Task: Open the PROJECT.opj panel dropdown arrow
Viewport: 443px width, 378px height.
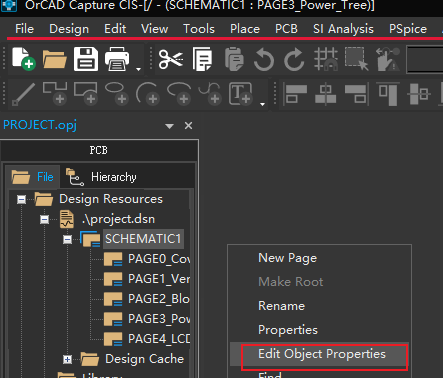Action: pos(169,126)
